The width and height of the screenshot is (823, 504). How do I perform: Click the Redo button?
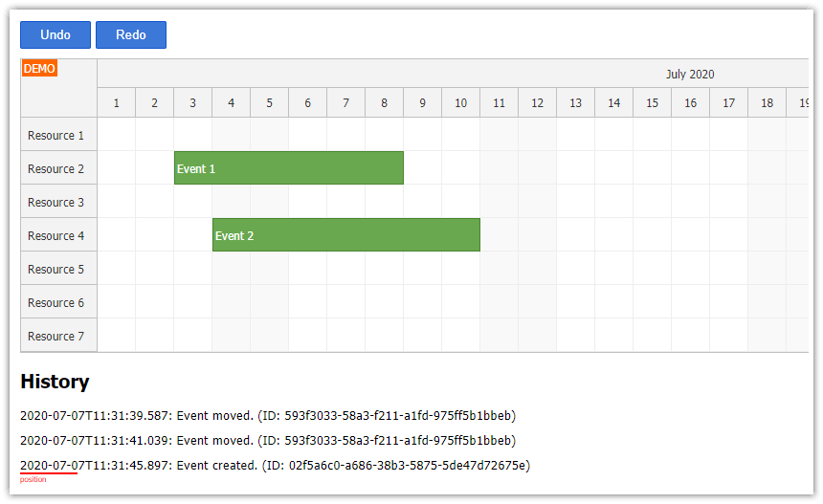(131, 34)
